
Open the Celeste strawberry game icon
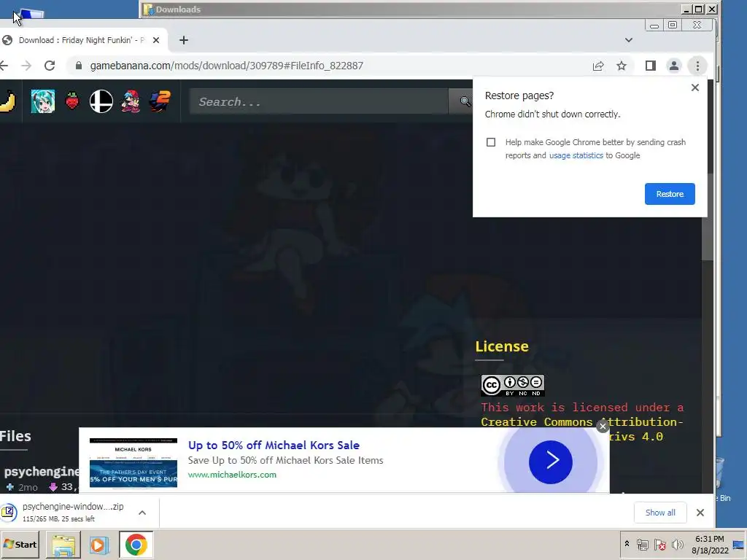coord(72,101)
